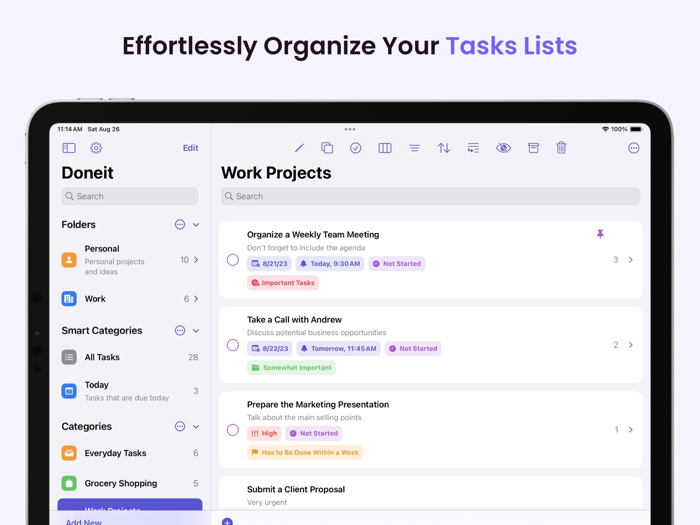Select All Tasks smart category

(130, 357)
